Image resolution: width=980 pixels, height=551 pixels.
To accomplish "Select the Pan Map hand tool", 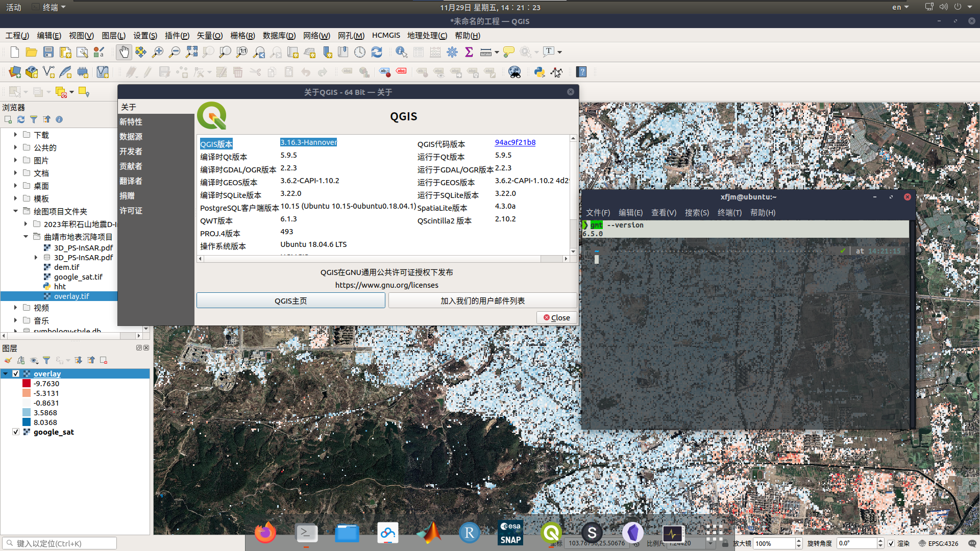I will 124,52.
